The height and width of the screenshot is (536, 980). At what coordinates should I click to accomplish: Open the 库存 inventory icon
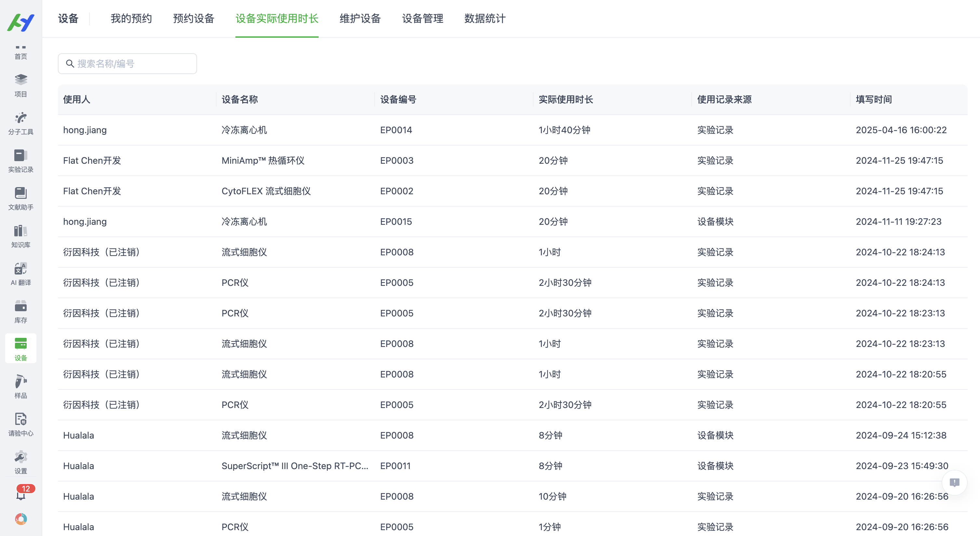click(21, 311)
